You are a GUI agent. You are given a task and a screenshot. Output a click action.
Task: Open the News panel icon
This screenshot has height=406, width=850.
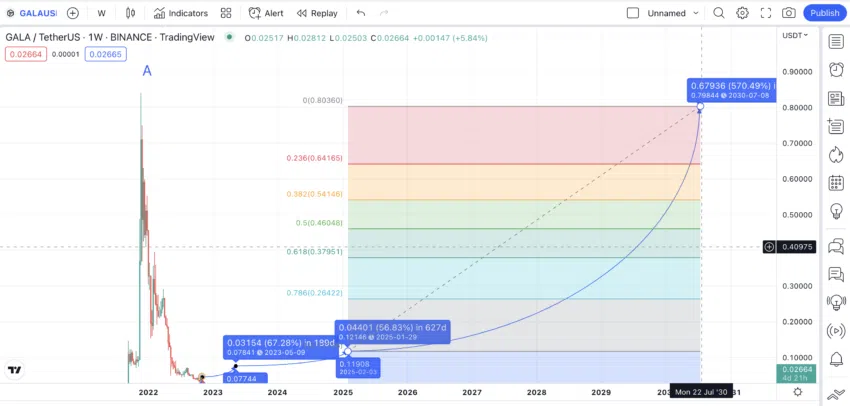tap(836, 98)
